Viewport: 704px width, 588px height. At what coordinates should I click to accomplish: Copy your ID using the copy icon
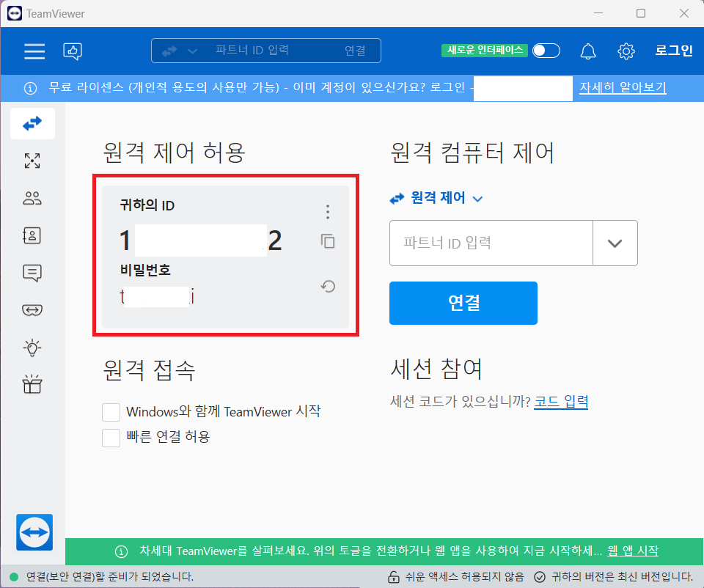tap(327, 241)
